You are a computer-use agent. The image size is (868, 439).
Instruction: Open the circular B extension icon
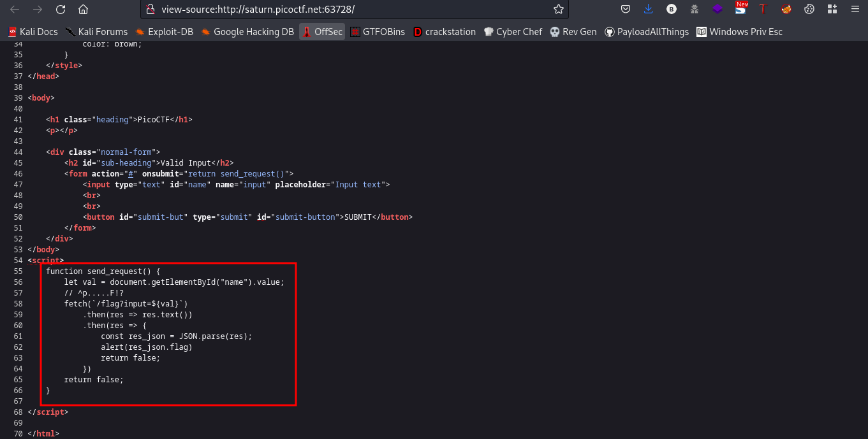coord(671,9)
